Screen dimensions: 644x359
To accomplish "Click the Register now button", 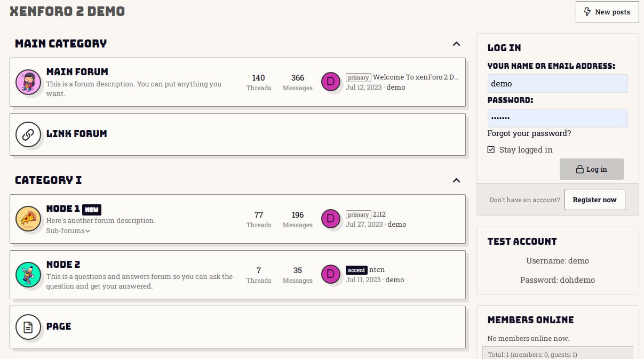I will click(594, 200).
